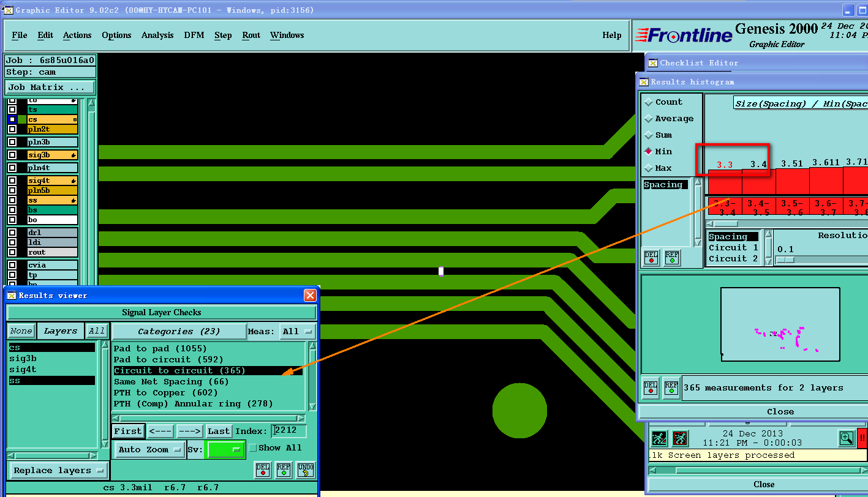868x497 pixels.
Task: Toggle visibility box of sig3b layer
Action: 12,155
